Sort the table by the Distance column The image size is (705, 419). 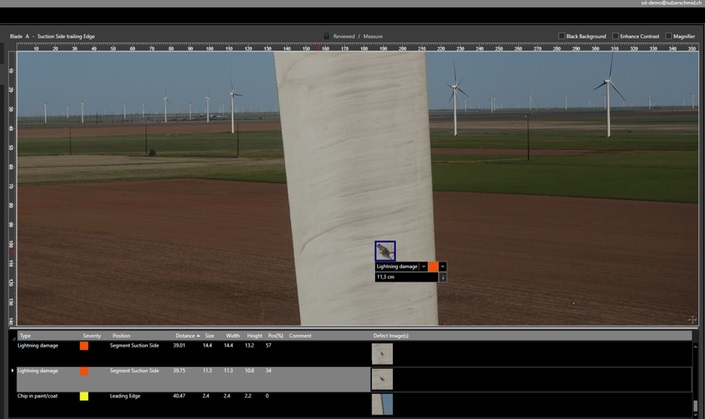(x=187, y=335)
